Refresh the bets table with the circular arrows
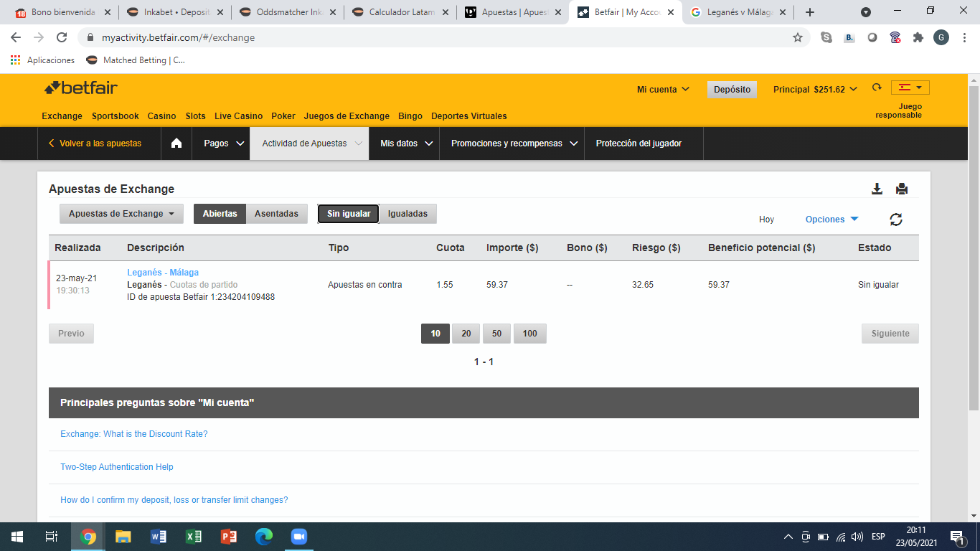The image size is (980, 551). click(x=896, y=220)
